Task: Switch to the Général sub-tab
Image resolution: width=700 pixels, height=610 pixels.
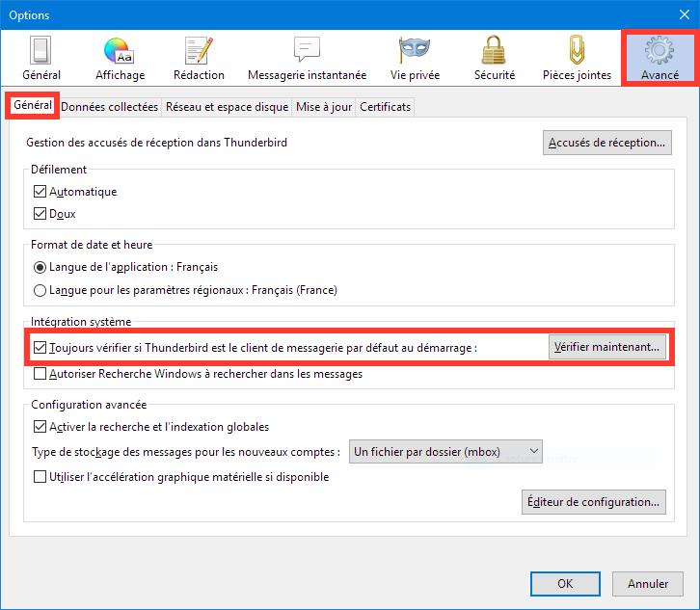Action: (x=32, y=105)
